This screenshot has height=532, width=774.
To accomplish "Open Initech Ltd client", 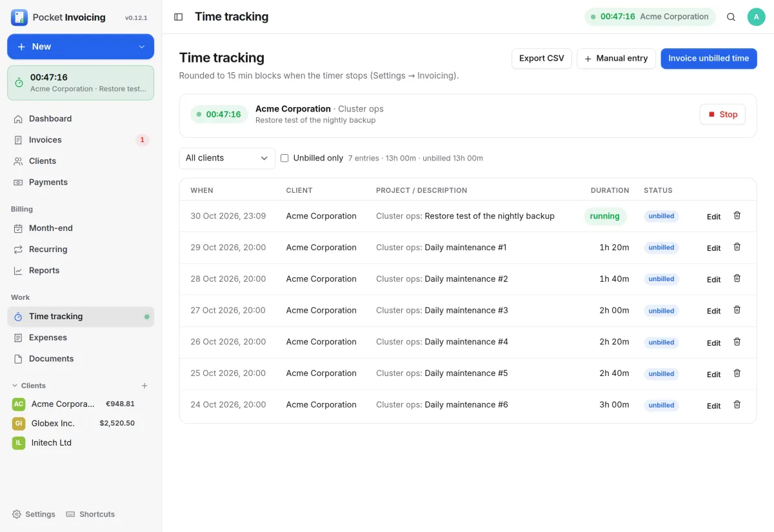I will 81,443.
